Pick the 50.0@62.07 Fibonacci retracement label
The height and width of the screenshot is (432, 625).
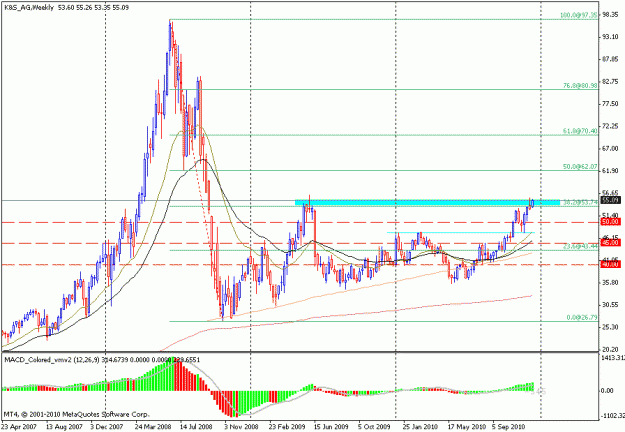point(580,167)
